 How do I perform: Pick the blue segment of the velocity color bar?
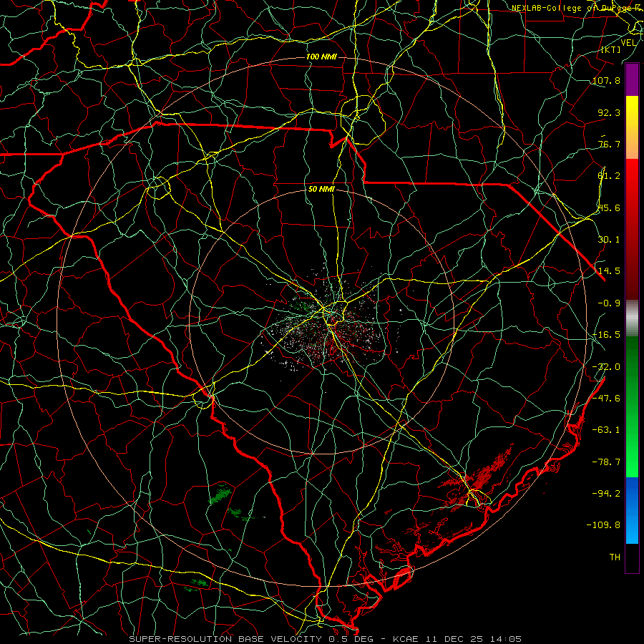tap(632, 510)
